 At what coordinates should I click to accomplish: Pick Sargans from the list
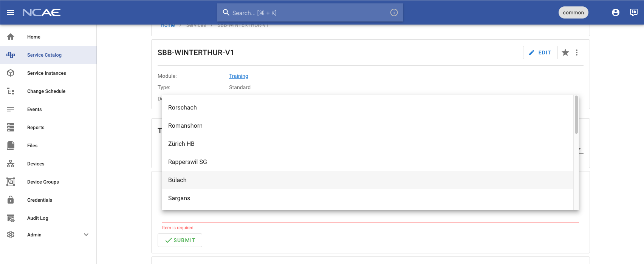(368, 198)
